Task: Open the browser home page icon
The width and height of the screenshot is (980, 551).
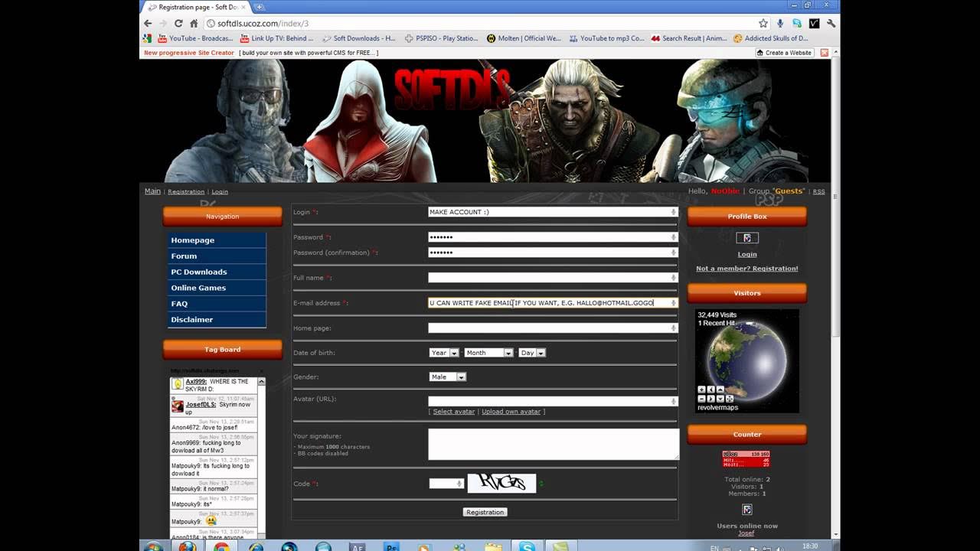Action: (194, 23)
